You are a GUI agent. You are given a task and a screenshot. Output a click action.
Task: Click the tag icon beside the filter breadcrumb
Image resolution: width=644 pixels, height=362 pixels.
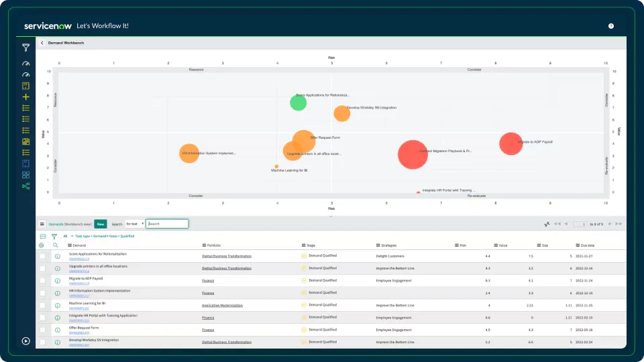(43, 237)
